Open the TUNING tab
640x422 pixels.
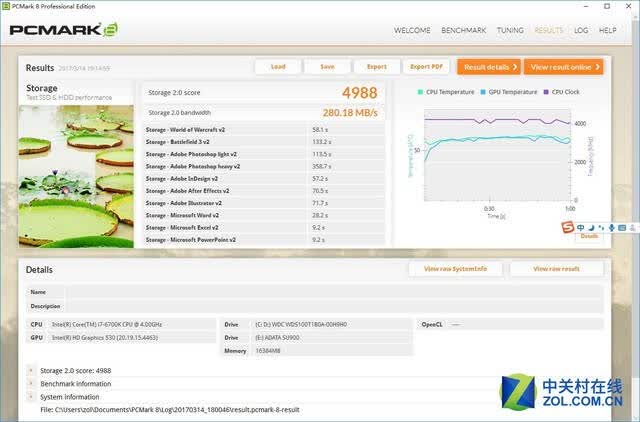tap(510, 30)
